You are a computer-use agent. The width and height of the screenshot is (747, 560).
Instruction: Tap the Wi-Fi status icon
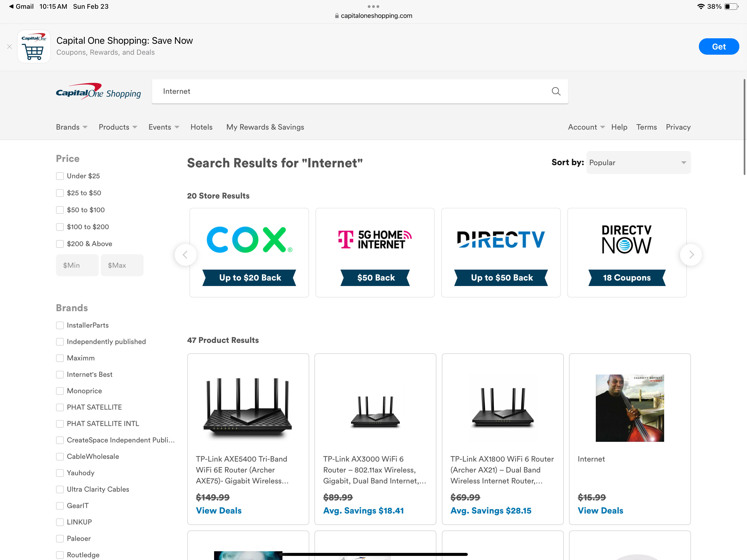(x=701, y=6)
